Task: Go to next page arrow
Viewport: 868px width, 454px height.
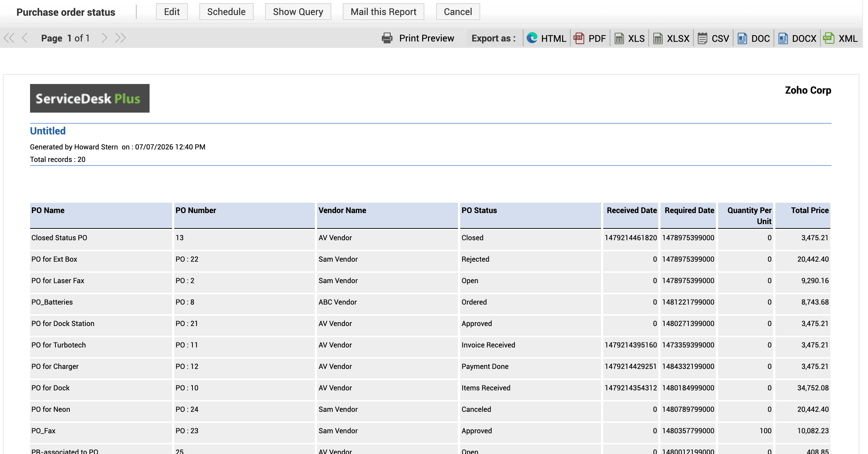Action: (104, 38)
